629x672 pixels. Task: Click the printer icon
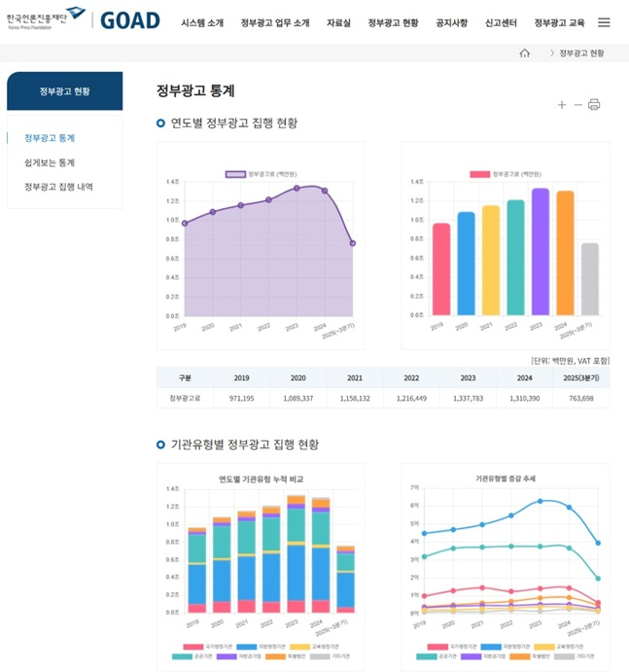coord(594,105)
